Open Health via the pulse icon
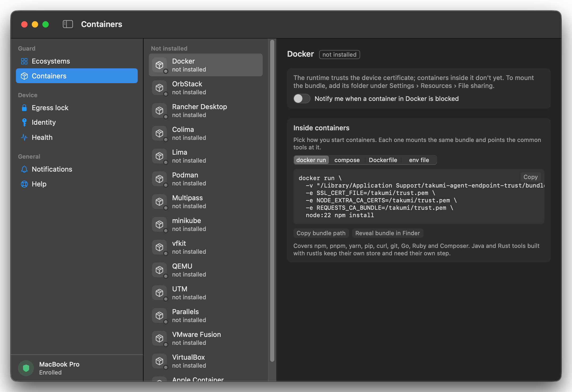The height and width of the screenshot is (392, 572). click(x=24, y=137)
